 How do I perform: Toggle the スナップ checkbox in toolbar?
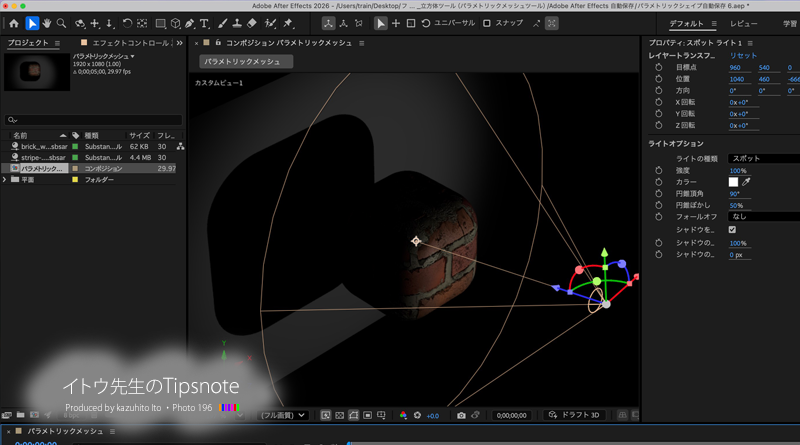pos(487,22)
